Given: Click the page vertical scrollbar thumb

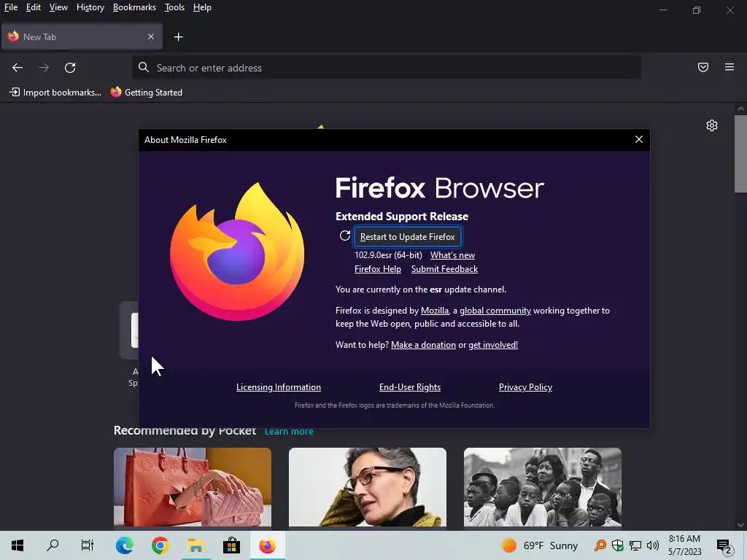Looking at the screenshot, I should coord(740,153).
